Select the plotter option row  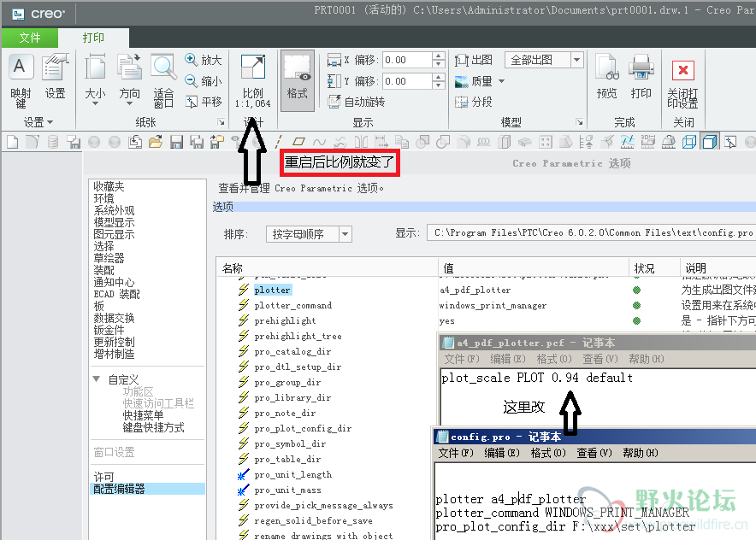coord(273,290)
